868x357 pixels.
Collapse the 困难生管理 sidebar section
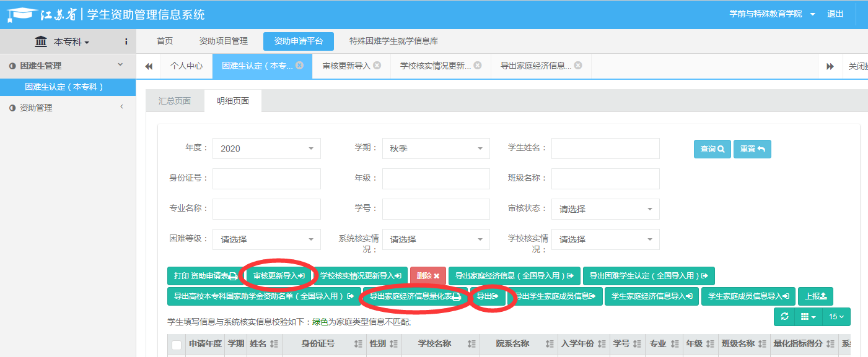[x=120, y=65]
